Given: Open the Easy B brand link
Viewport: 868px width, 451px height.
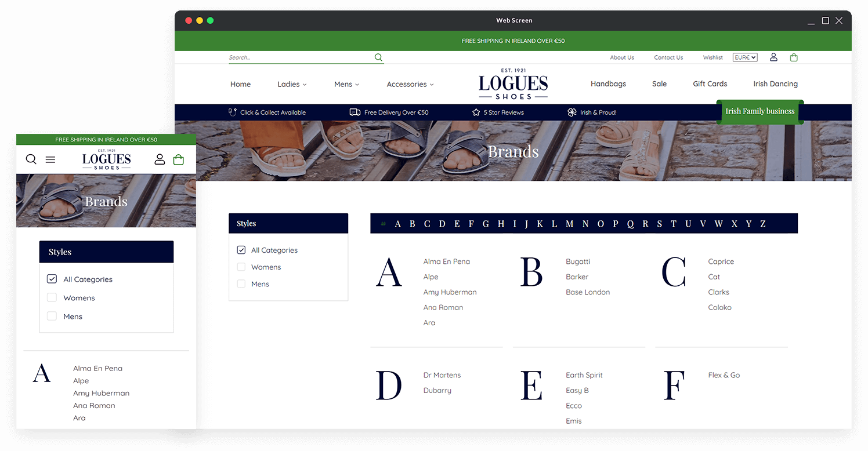Looking at the screenshot, I should 577,390.
